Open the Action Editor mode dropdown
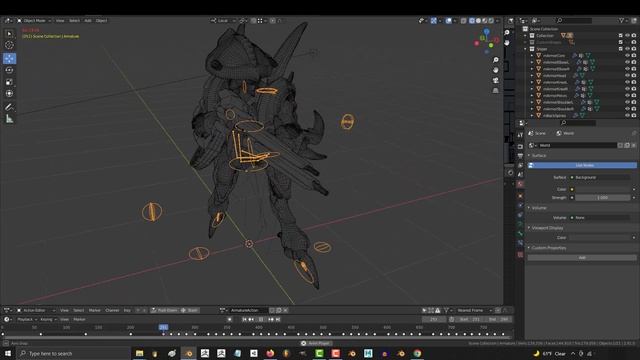Viewport: 640px width, 360px height. click(35, 310)
